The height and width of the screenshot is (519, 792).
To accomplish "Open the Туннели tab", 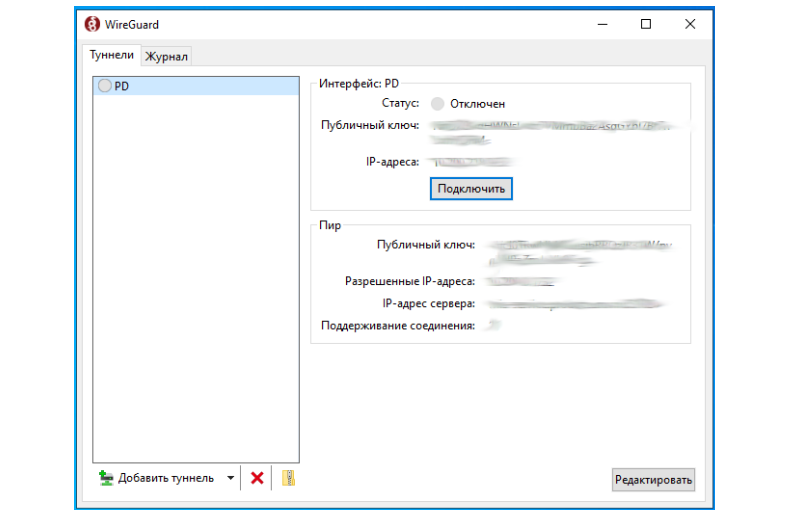I will pyautogui.click(x=112, y=55).
